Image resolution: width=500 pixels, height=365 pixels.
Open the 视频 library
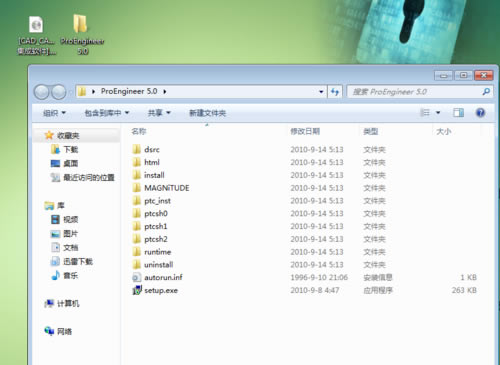64,219
